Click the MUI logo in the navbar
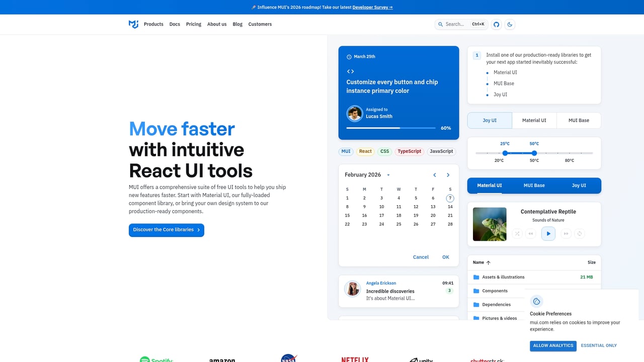Image resolution: width=644 pixels, height=362 pixels. tap(133, 24)
